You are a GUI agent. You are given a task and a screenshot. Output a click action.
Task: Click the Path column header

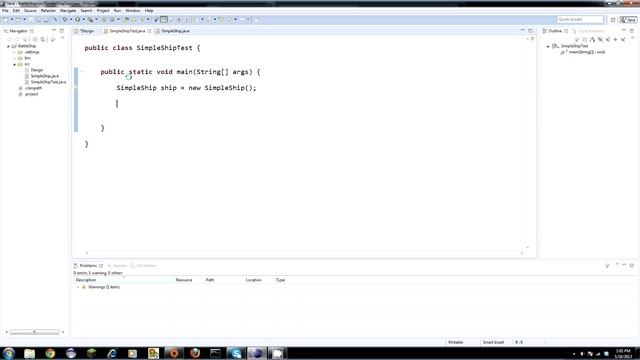click(223, 280)
